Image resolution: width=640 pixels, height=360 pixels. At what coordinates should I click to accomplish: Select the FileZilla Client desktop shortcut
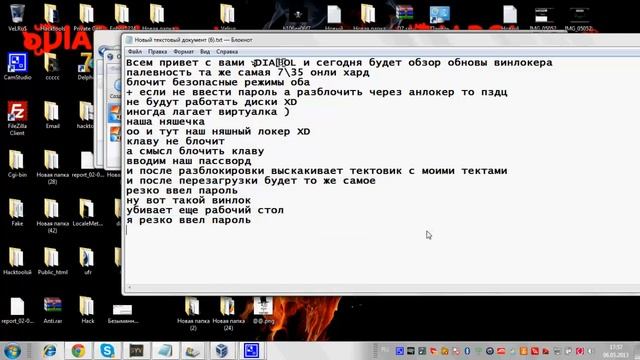coord(17,118)
